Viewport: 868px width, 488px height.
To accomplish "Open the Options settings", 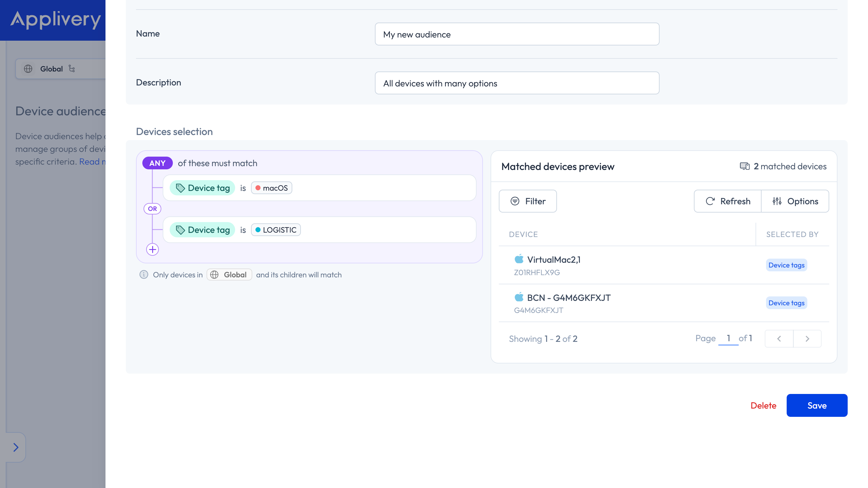I will (x=795, y=201).
